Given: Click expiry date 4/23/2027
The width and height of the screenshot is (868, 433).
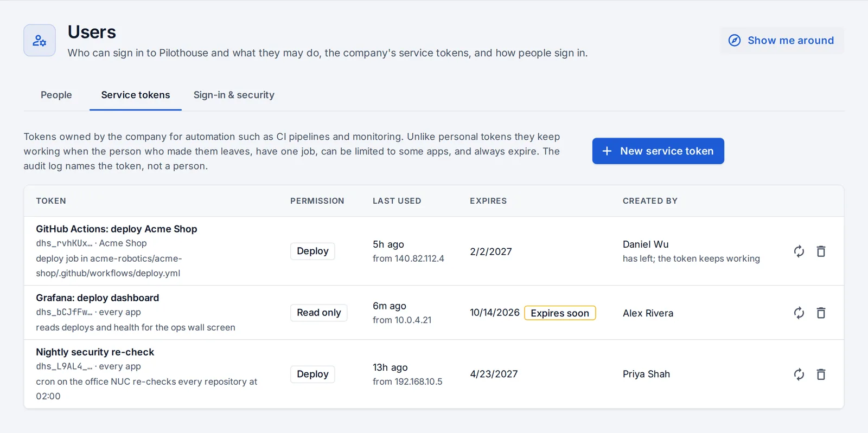Looking at the screenshot, I should pos(494,374).
